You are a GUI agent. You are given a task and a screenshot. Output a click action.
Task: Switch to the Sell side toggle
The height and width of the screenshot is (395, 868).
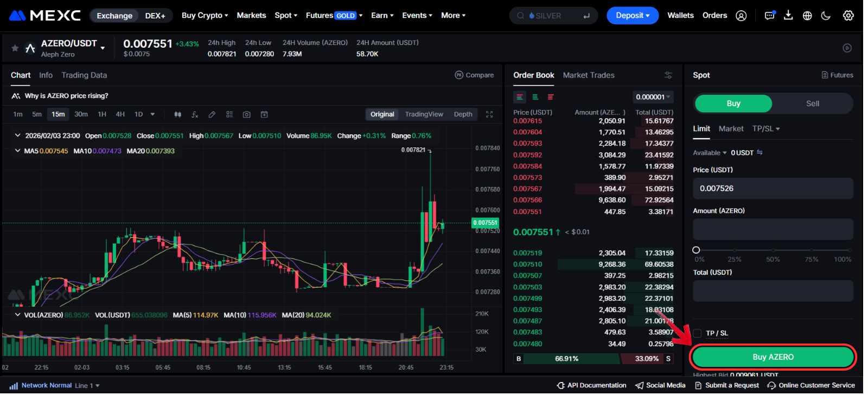click(x=812, y=103)
